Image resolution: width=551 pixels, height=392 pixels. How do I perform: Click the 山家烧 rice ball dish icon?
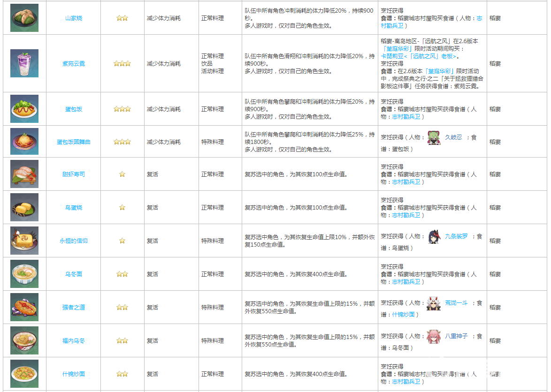24,18
